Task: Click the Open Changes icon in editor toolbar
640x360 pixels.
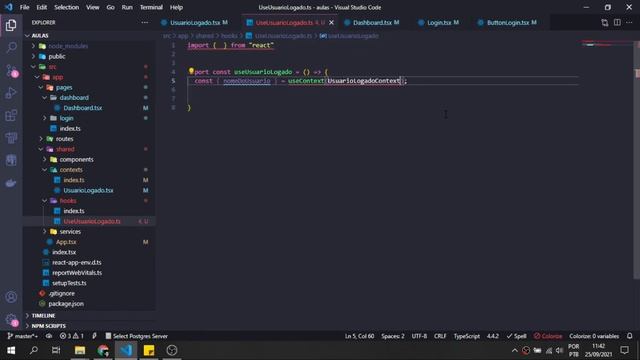Action: point(604,22)
